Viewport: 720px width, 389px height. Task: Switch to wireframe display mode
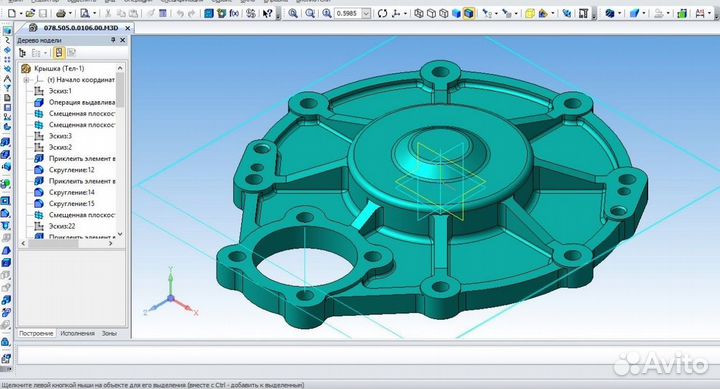click(419, 13)
